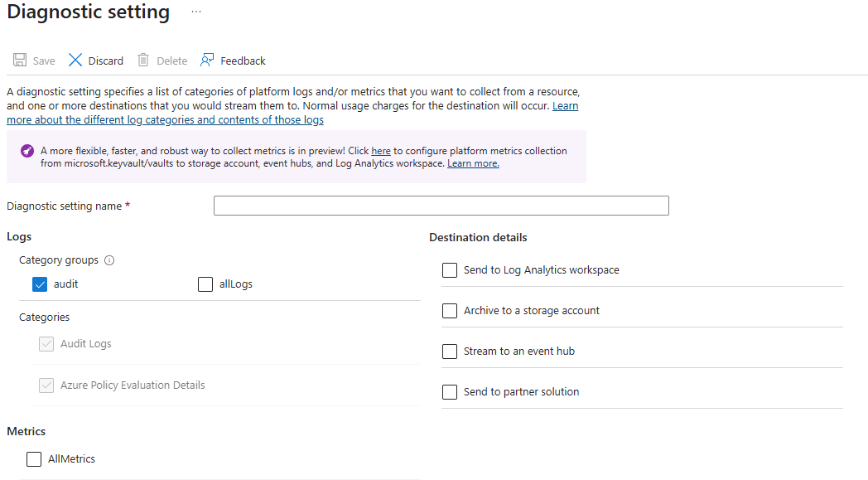This screenshot has width=868, height=480.
Task: Enable the AllMetrics checkbox under Metrics
Action: 33,458
